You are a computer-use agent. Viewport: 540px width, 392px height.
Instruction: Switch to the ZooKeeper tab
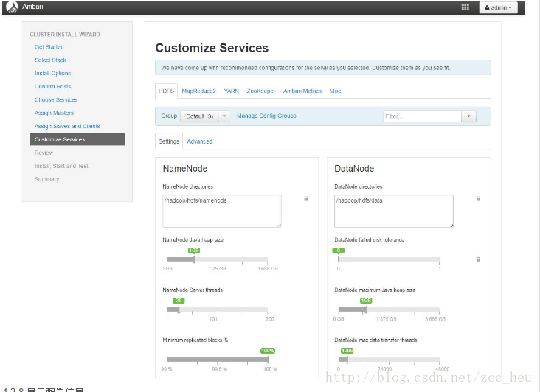click(x=261, y=91)
